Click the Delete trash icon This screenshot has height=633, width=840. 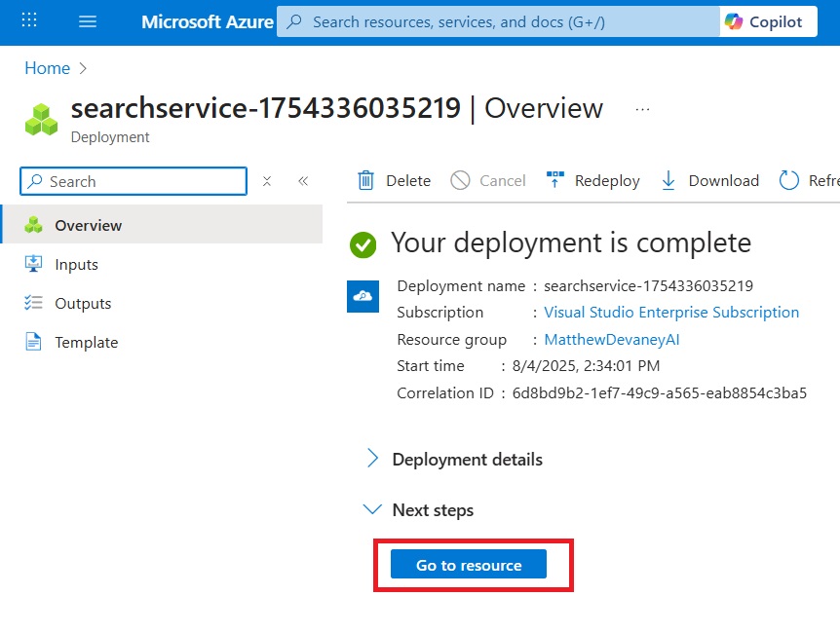tap(365, 180)
